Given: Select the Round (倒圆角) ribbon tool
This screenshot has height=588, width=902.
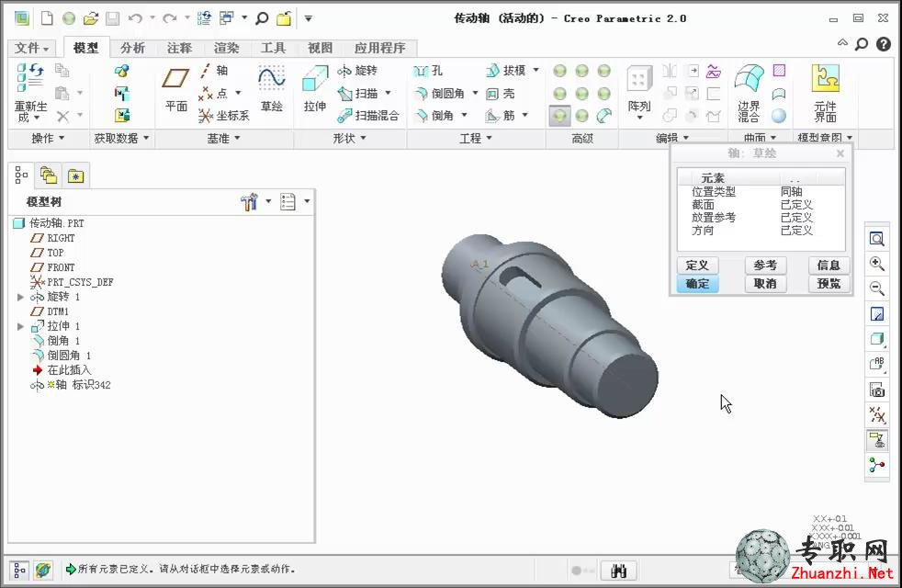Looking at the screenshot, I should tap(441, 93).
